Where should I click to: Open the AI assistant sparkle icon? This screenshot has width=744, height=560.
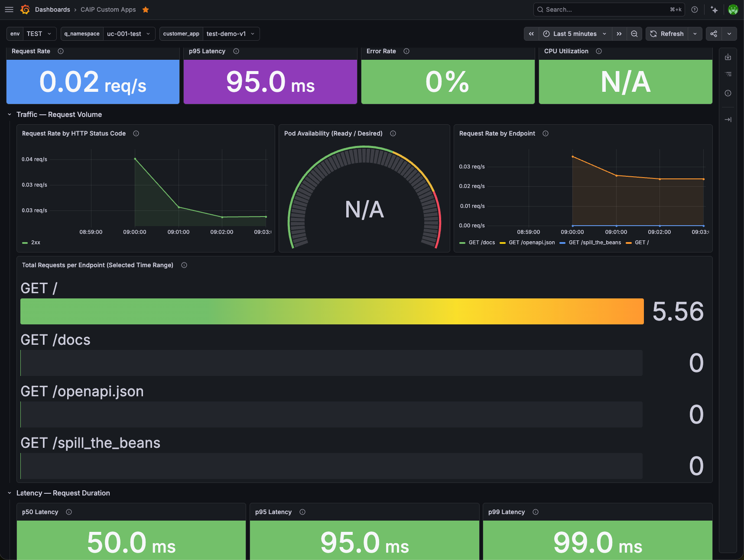pos(714,10)
